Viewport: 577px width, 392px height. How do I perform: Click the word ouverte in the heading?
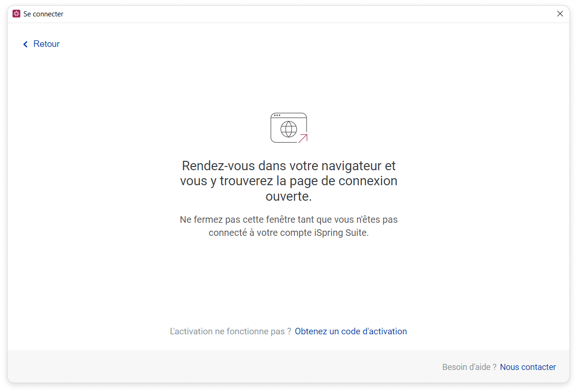pos(289,196)
